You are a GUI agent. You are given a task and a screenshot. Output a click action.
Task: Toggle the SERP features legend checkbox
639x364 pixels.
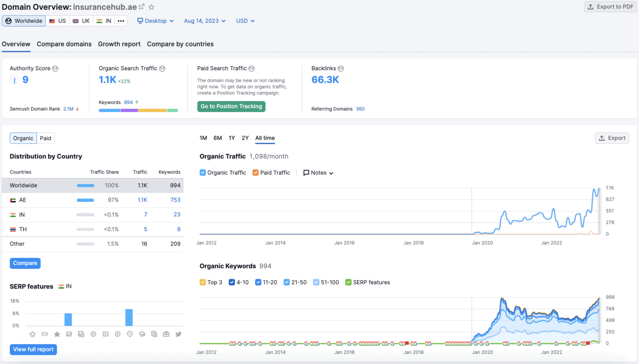(x=349, y=282)
